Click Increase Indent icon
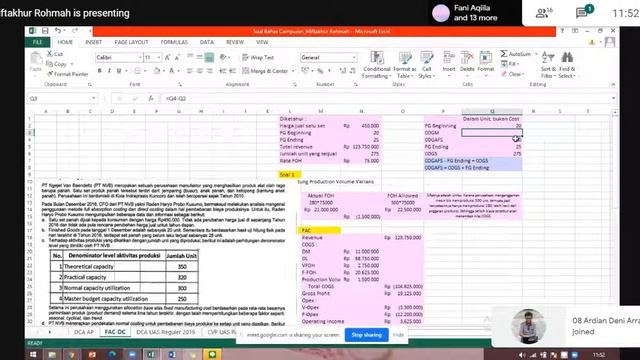This screenshot has height=360, width=640. point(232,71)
